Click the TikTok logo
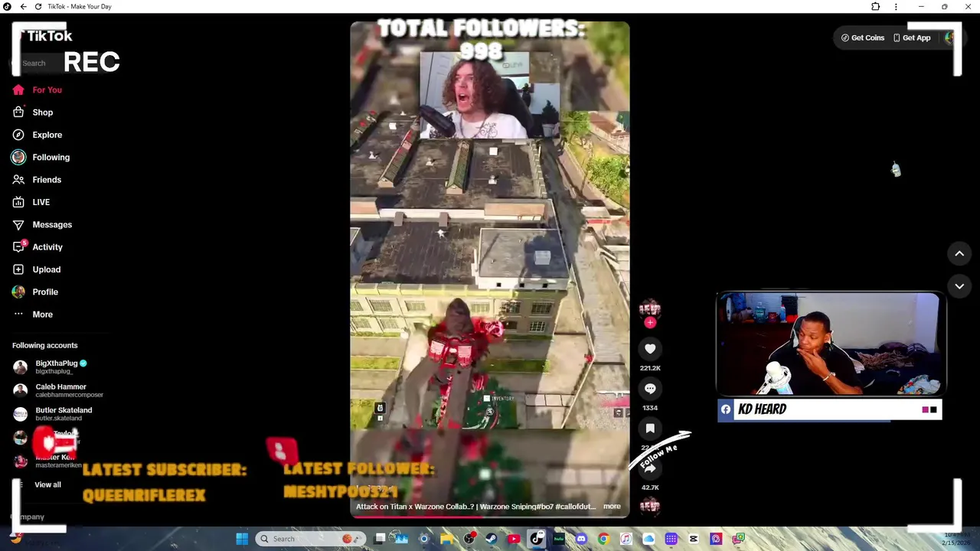The image size is (980, 551). pos(46,36)
